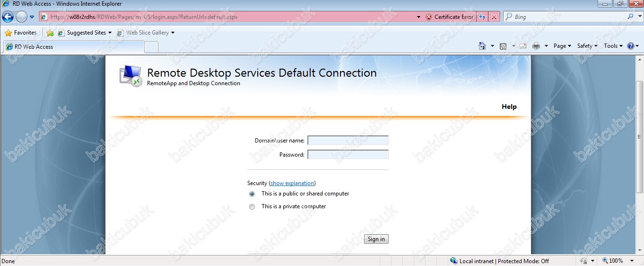Click the Certificate Error shield icon

coord(428,17)
